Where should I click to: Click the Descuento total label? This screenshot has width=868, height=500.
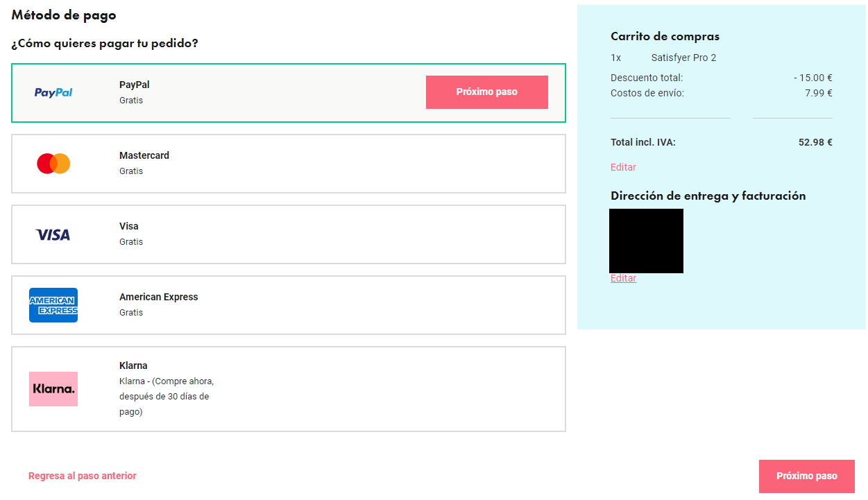(647, 78)
